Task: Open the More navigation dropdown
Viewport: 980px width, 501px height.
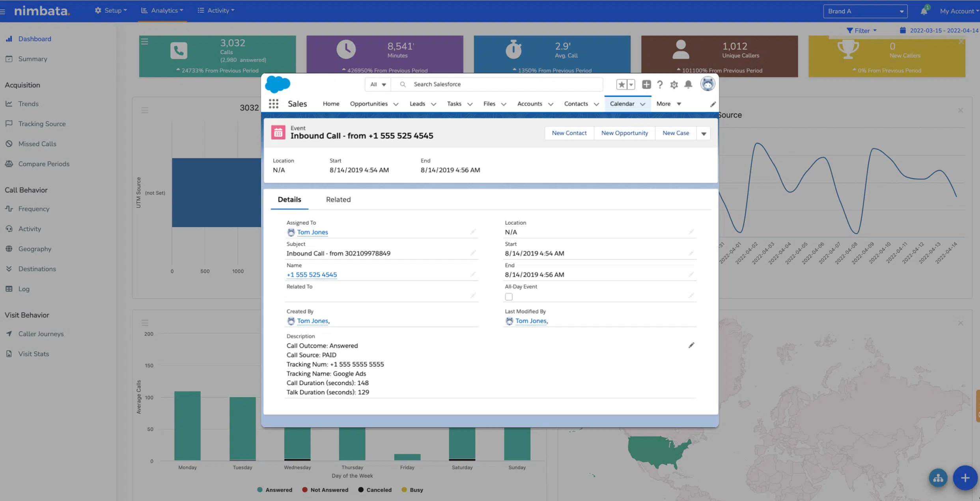Action: [669, 104]
